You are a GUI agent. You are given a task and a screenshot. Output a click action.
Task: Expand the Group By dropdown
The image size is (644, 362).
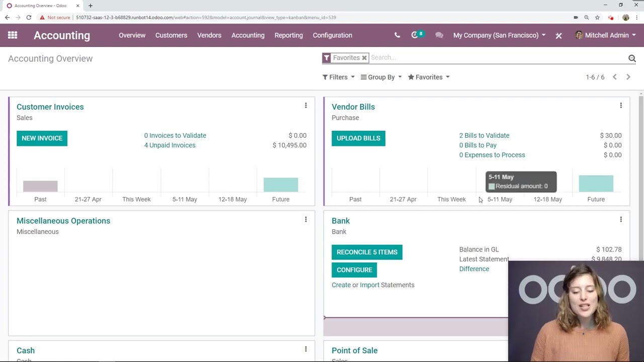[381, 77]
